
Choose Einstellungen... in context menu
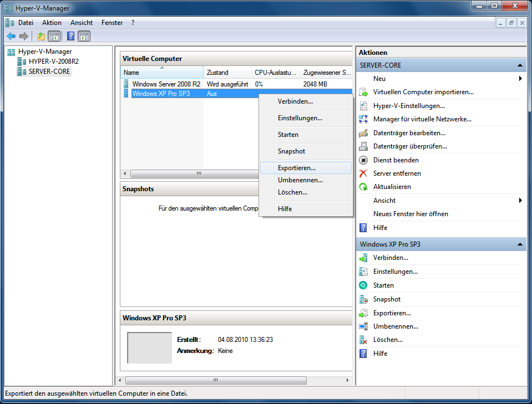(306, 118)
